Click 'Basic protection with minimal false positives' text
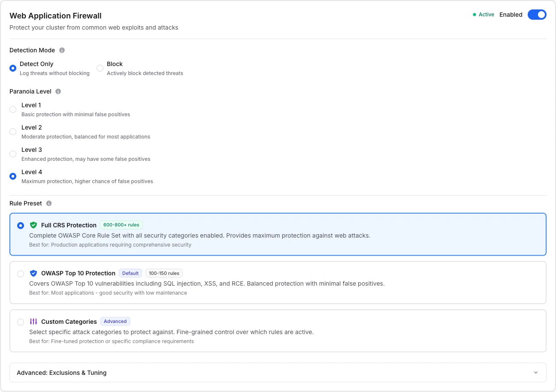Screen dimensions: 556x392 click(76, 115)
